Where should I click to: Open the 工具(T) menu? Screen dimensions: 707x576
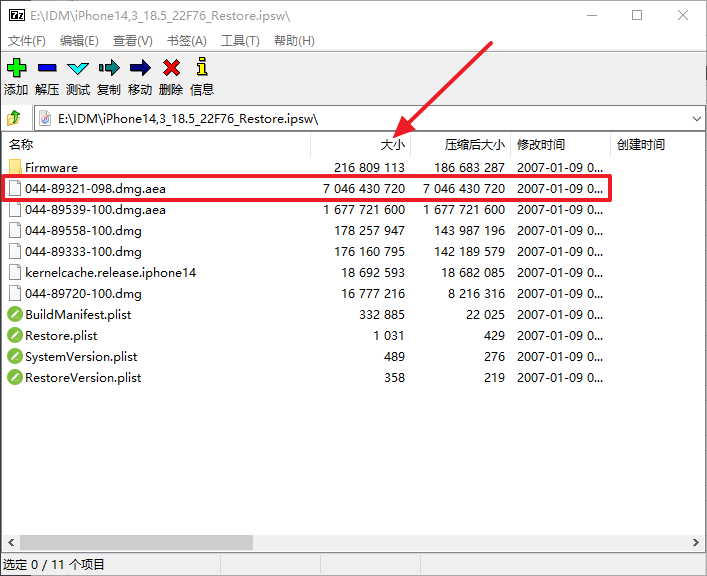click(240, 41)
